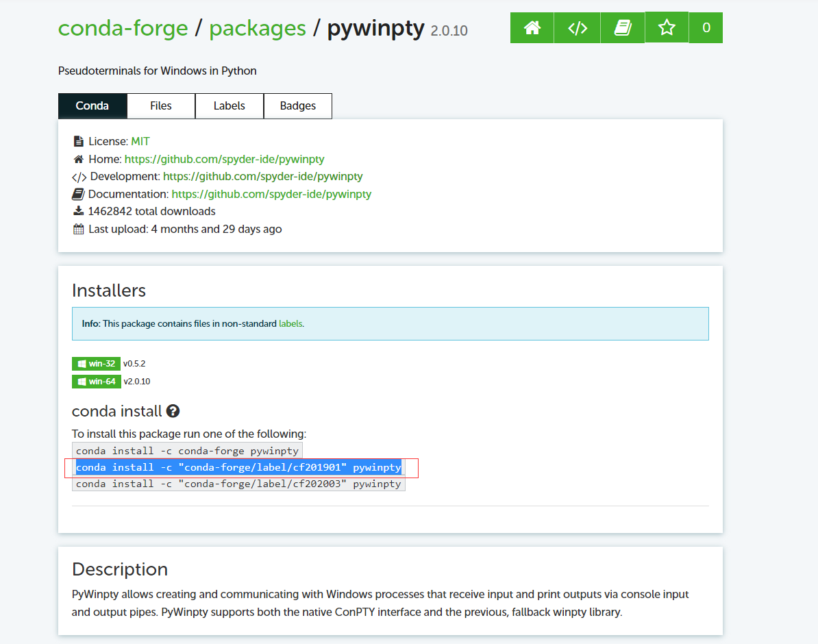
Task: Navigate to conda-forge via the breadcrumb
Action: click(x=123, y=28)
